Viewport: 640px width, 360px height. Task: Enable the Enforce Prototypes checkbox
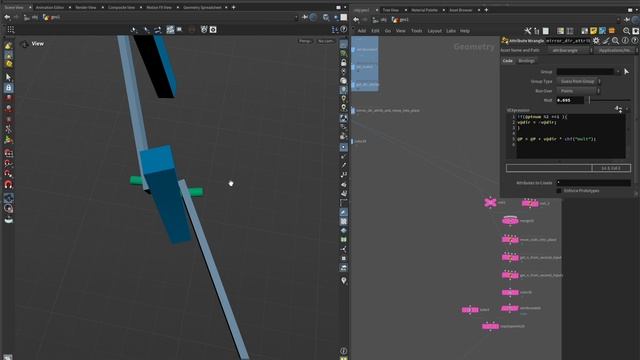pyautogui.click(x=559, y=191)
